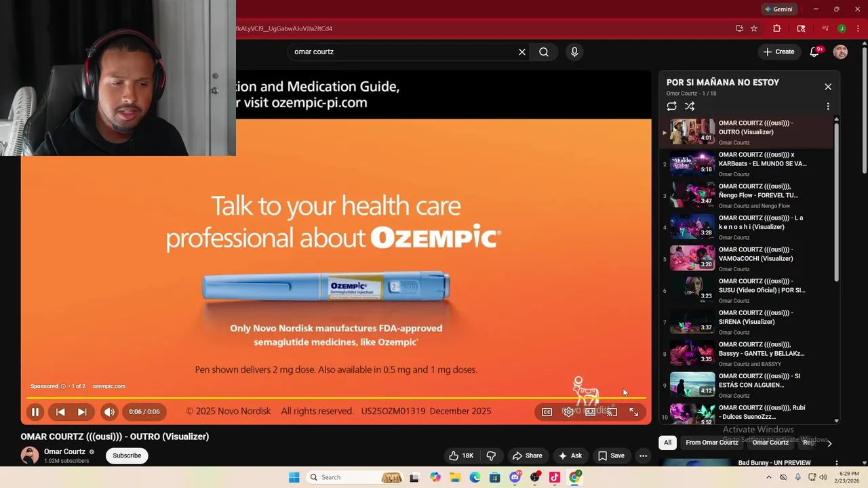The image size is (868, 488).
Task: Save the video with Save button
Action: click(610, 455)
